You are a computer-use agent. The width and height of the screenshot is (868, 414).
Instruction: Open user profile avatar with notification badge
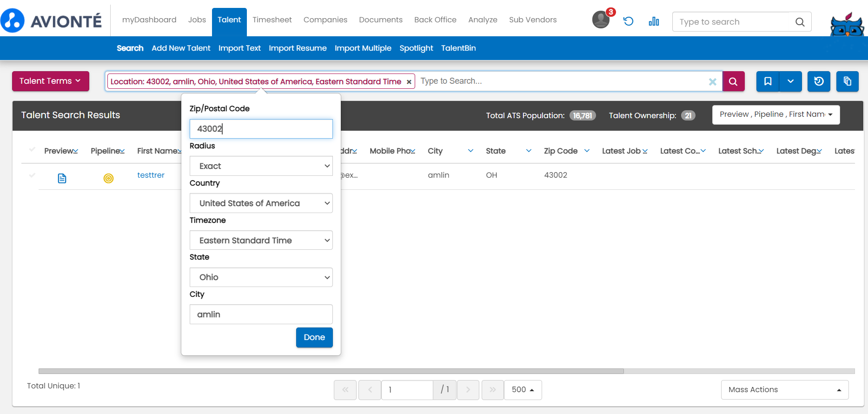(x=601, y=20)
